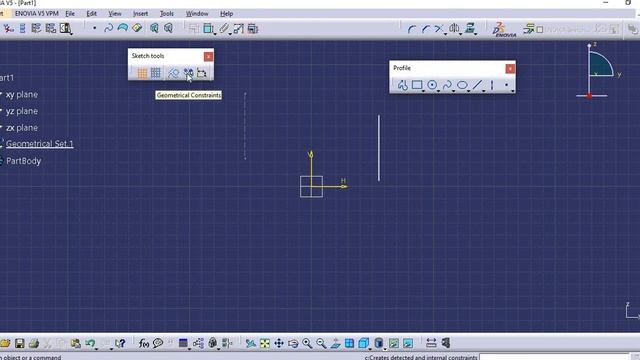Click the Trim tool in top toolbar
The image size is (640, 360).
[439, 29]
